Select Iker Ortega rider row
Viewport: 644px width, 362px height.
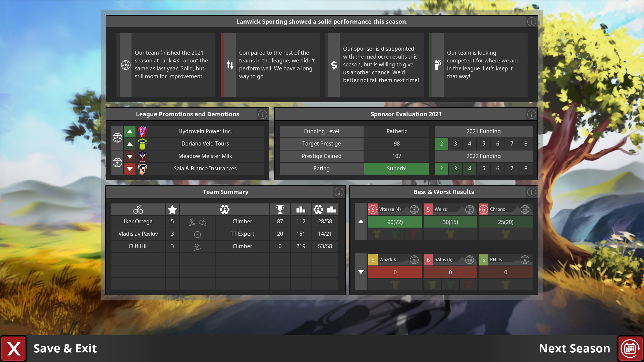pyautogui.click(x=138, y=221)
